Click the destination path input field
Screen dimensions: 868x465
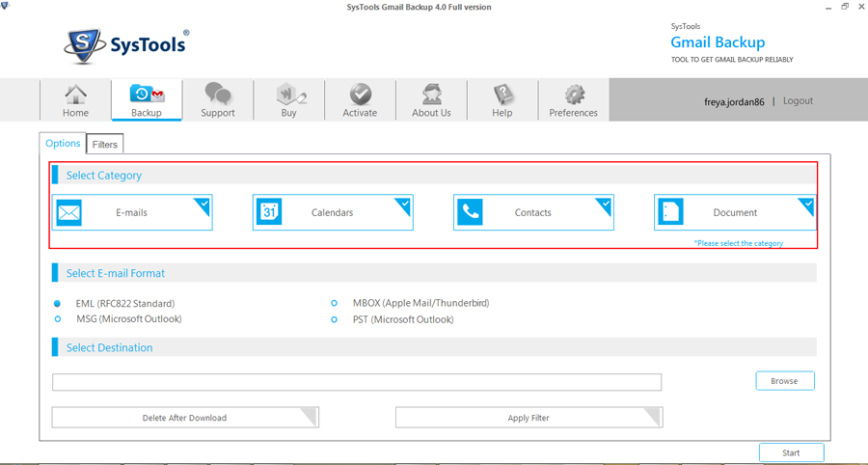(357, 382)
